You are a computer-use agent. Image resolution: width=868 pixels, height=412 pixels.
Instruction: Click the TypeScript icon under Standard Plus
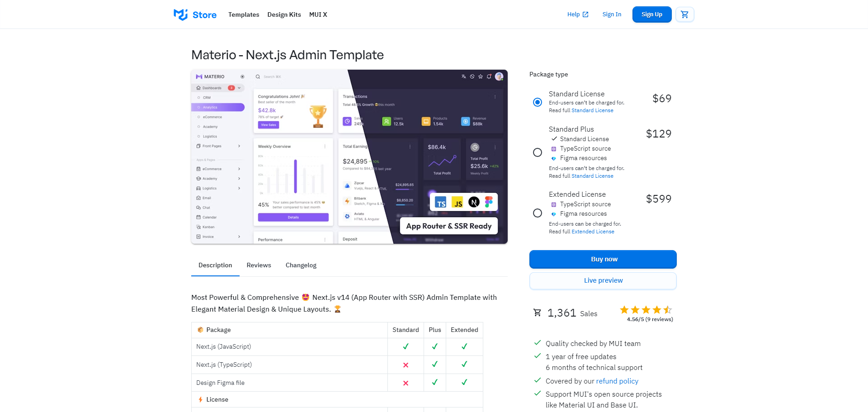pyautogui.click(x=554, y=149)
